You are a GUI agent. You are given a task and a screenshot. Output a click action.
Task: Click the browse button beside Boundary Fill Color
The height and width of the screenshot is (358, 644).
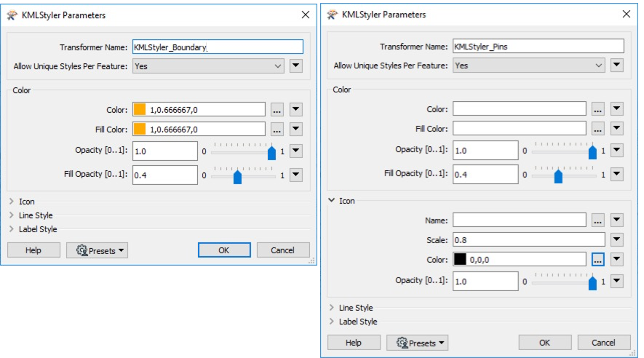click(277, 130)
